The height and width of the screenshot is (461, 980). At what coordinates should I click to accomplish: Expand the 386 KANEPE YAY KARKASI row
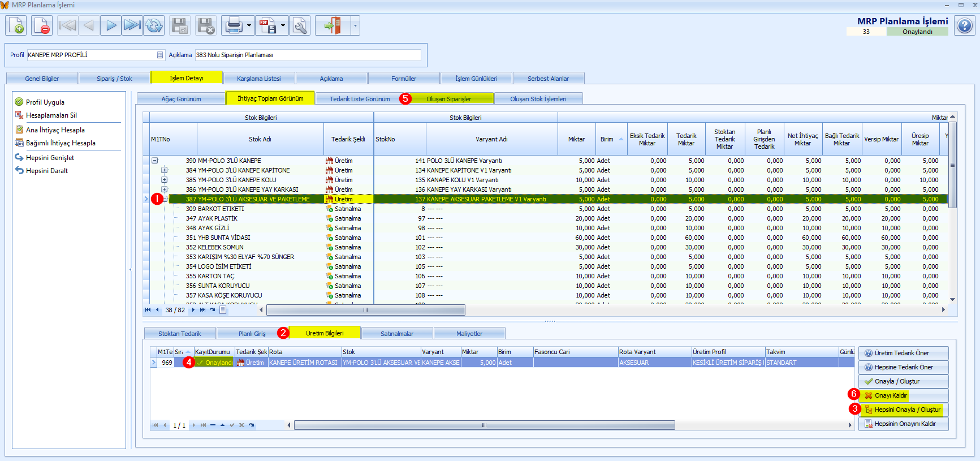click(164, 189)
